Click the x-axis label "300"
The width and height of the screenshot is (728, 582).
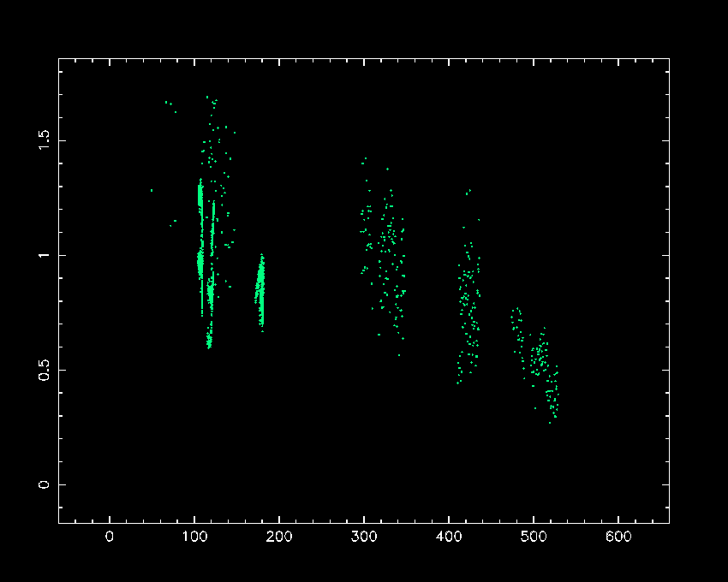(x=364, y=537)
